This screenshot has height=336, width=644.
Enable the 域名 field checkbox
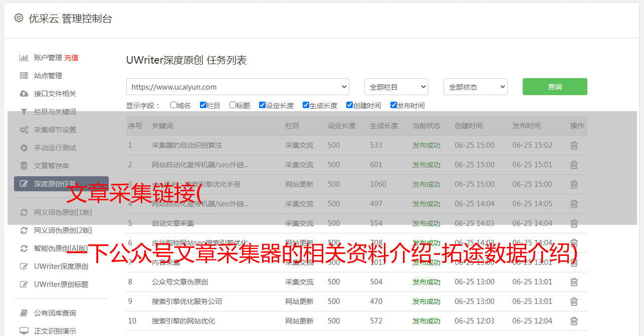click(173, 105)
